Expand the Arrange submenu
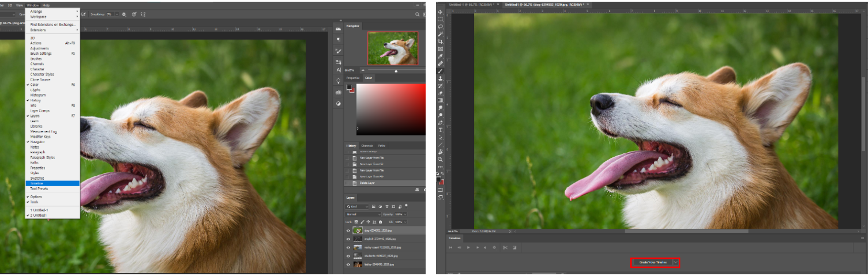Viewport: 868px width, 276px height. tap(52, 12)
